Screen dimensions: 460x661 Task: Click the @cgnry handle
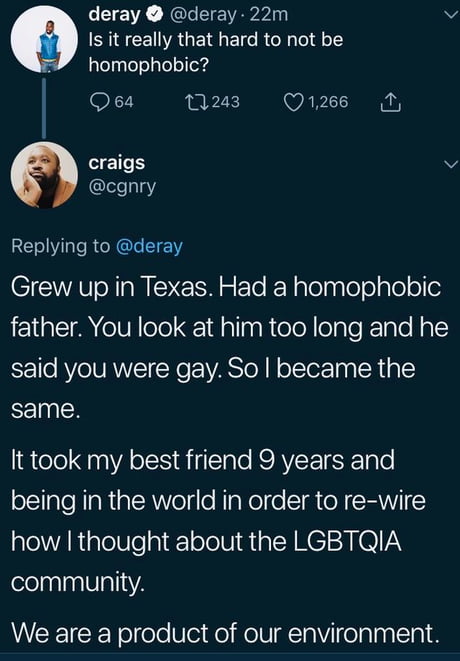pyautogui.click(x=122, y=187)
